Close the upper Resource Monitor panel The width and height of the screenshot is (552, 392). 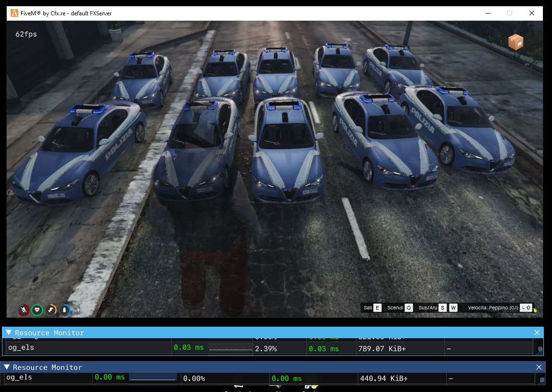coord(537,332)
